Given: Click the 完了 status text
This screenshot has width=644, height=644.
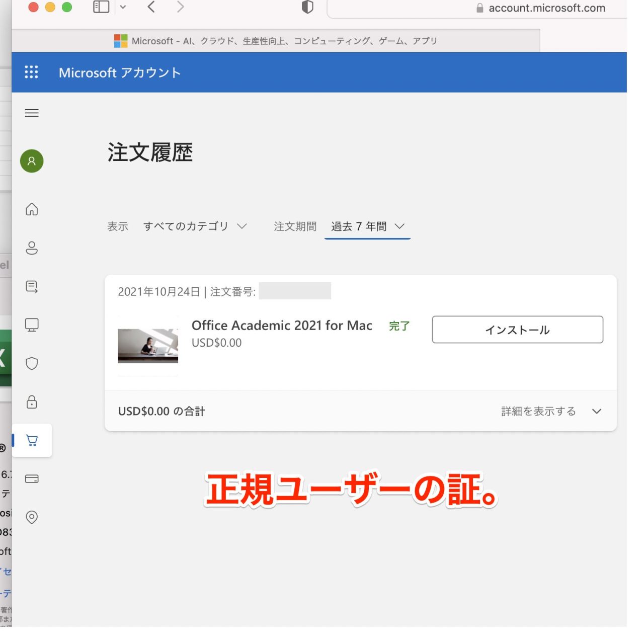Looking at the screenshot, I should (399, 326).
